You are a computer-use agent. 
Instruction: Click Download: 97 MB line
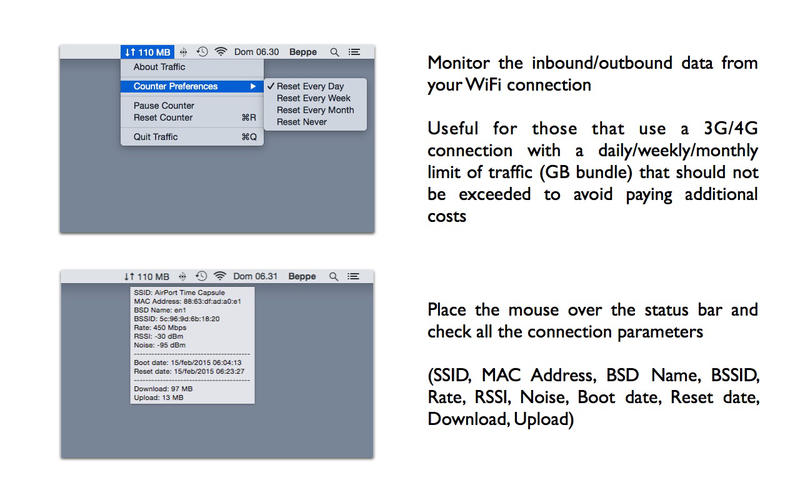click(x=163, y=388)
